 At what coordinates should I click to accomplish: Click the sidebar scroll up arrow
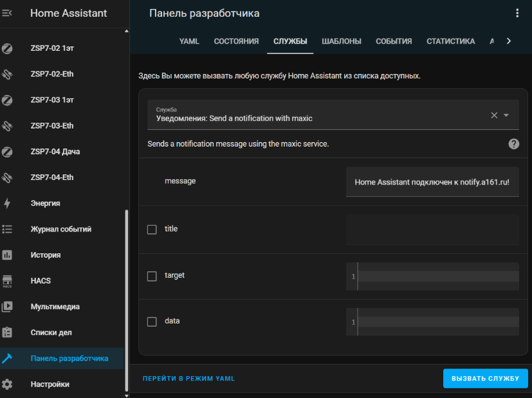(x=127, y=31)
